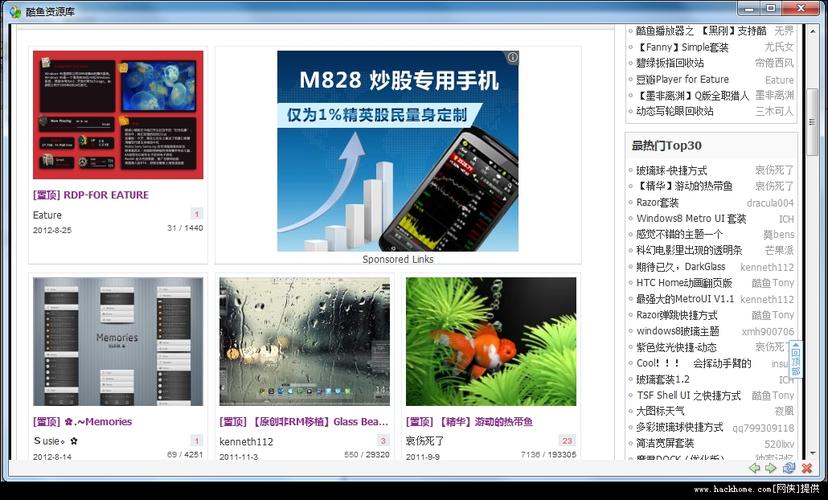The height and width of the screenshot is (500, 828).
Task: Open 感觉不错的主题一个 entry
Action: click(x=679, y=234)
